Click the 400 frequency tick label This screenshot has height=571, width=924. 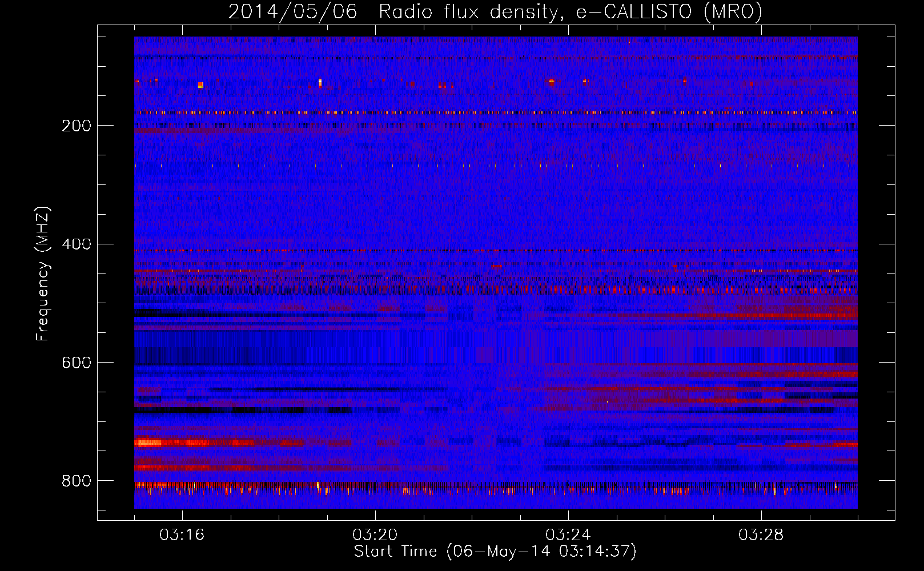pos(77,244)
